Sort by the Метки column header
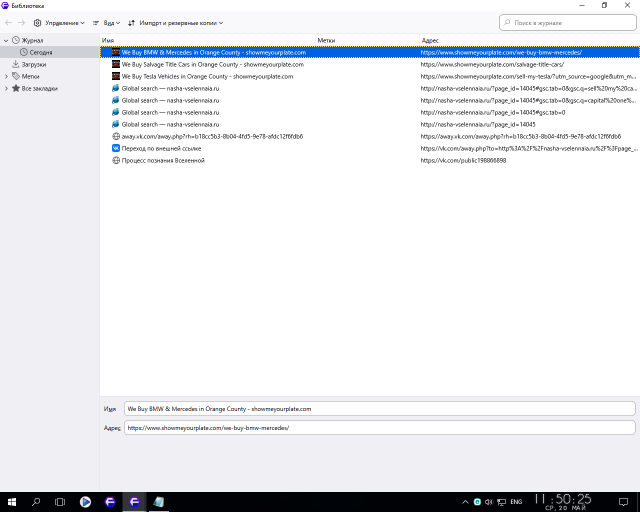Viewport: 640px width, 512px height. pos(367,40)
